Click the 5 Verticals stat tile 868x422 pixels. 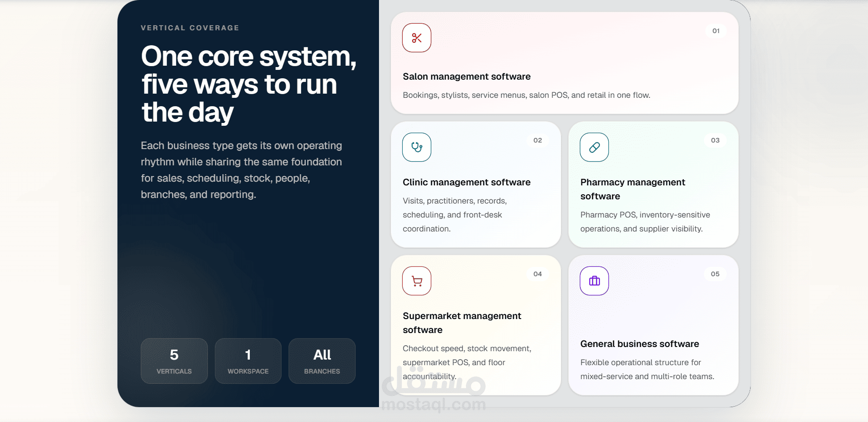pyautogui.click(x=174, y=361)
